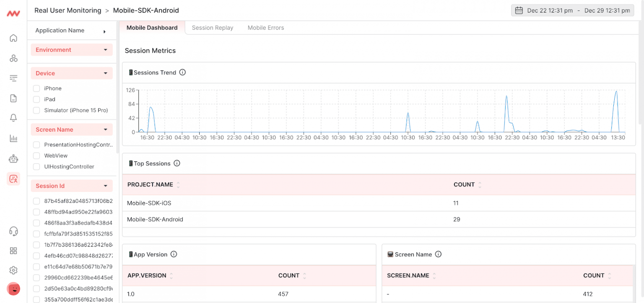Click the info icon beside Top Sessions
The height and width of the screenshot is (303, 644).
(177, 163)
